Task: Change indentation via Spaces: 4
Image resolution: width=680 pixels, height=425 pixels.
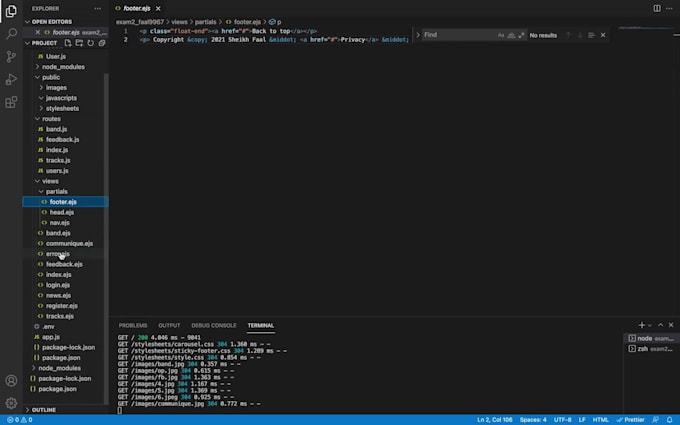Action: [x=533, y=420]
